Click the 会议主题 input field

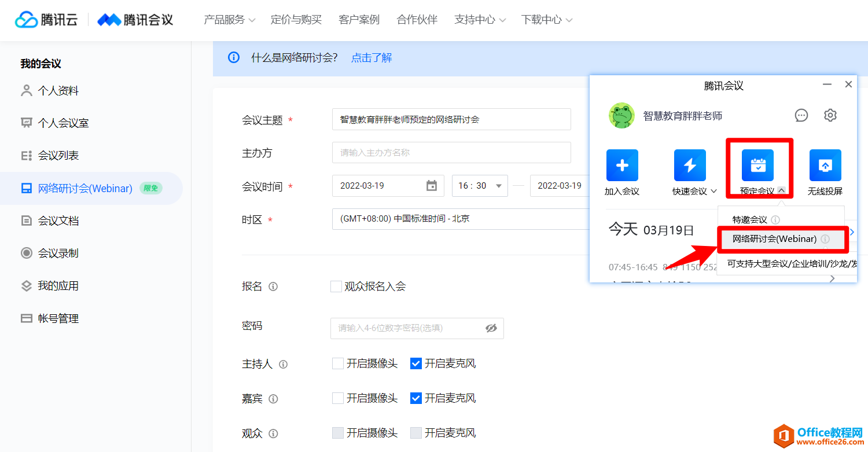(x=451, y=119)
